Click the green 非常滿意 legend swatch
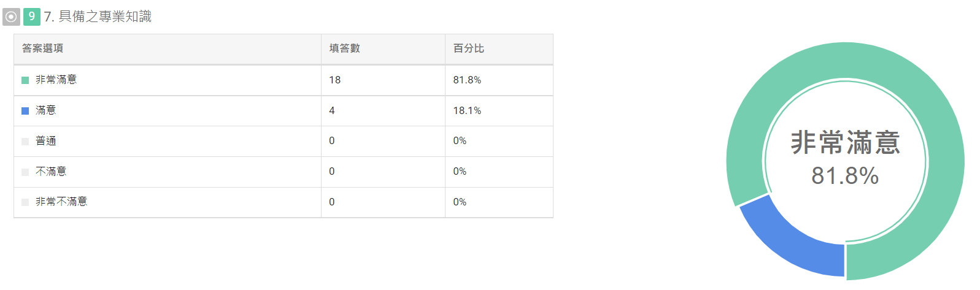The width and height of the screenshot is (980, 290). (x=25, y=80)
